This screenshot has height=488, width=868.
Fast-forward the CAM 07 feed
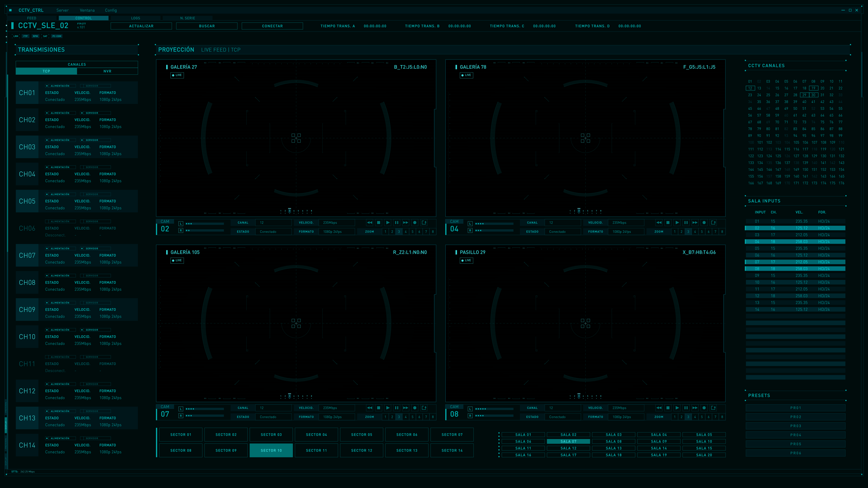406,408
